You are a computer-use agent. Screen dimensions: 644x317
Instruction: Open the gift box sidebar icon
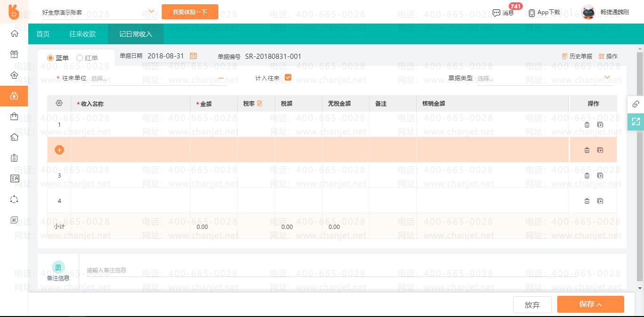pos(14,54)
